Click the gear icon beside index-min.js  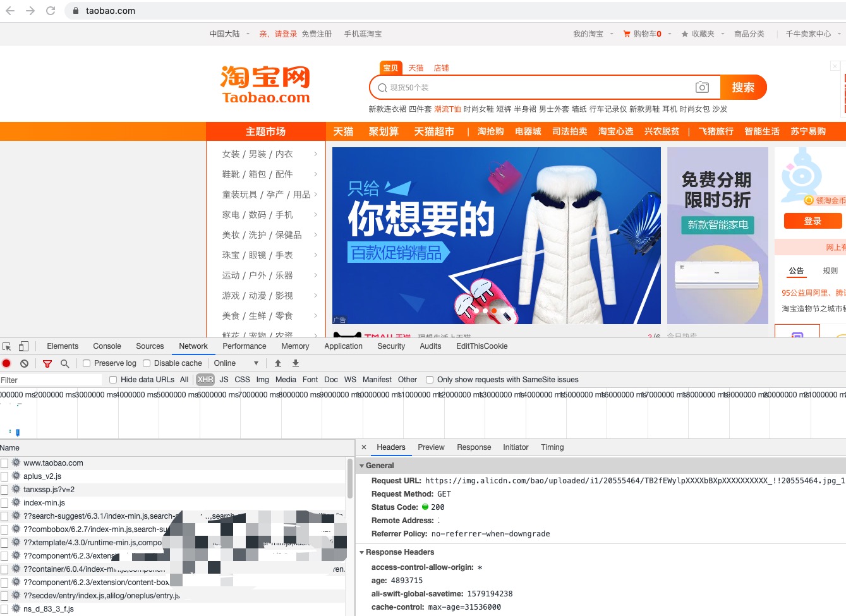[16, 503]
